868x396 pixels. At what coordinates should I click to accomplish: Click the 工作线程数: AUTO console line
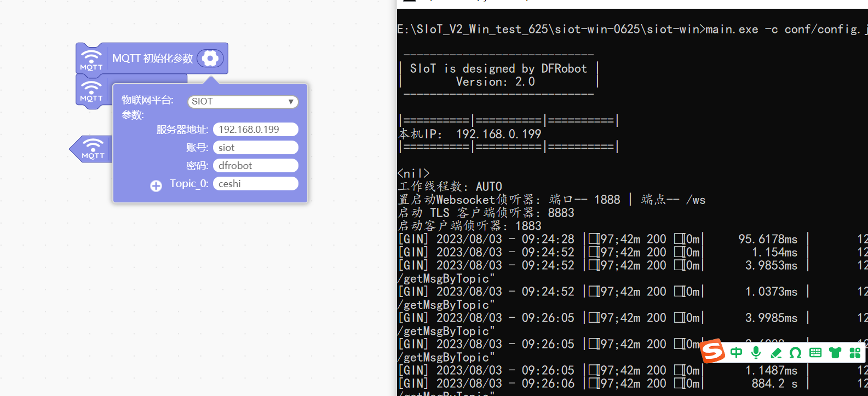(450, 187)
